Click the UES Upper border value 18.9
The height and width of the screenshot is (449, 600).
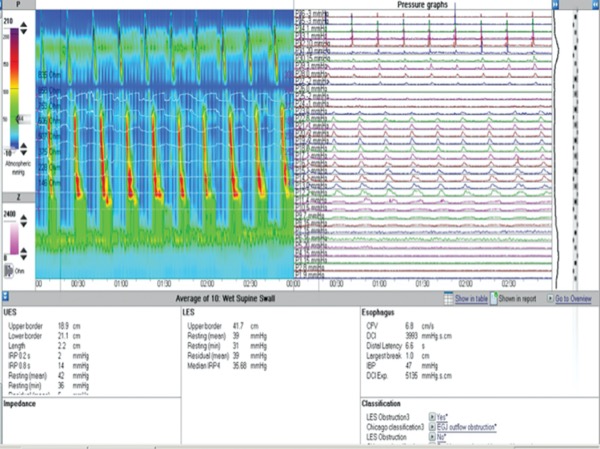[63, 326]
